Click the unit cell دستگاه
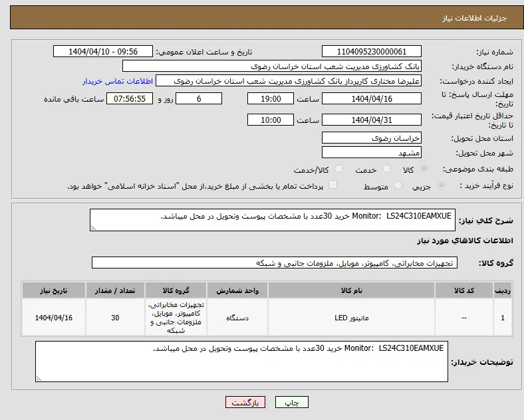The width and height of the screenshot is (524, 420). (237, 318)
